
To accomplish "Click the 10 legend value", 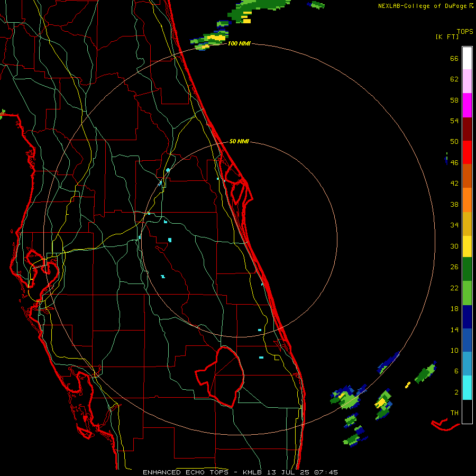I will (x=454, y=351).
